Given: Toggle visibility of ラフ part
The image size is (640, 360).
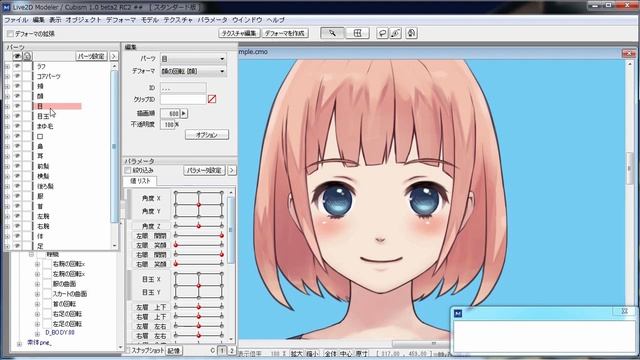Looking at the screenshot, I should tap(17, 66).
